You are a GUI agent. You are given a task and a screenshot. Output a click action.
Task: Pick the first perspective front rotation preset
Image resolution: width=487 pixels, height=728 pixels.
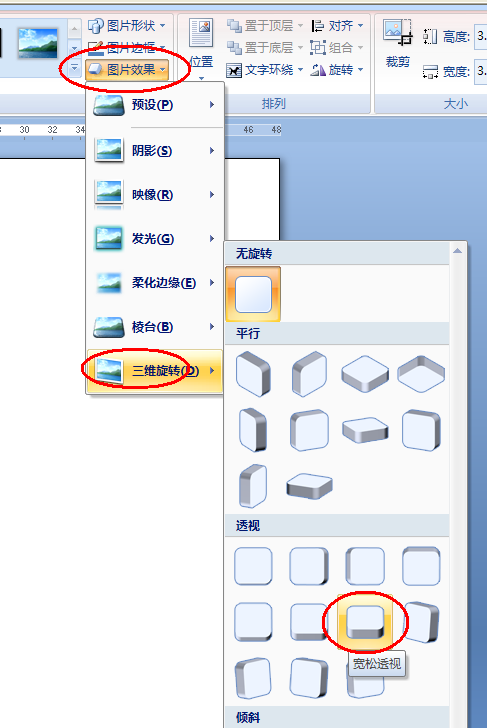click(x=253, y=566)
